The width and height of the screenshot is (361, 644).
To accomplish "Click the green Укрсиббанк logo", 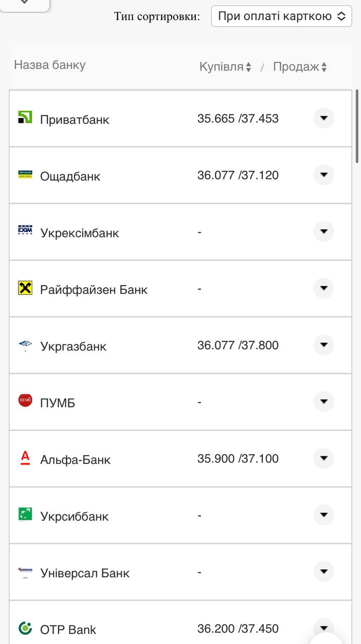I will 25,514.
